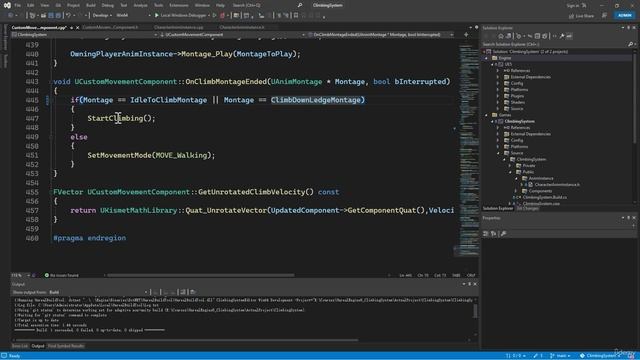Screen dimensions: 640x360
Task: Click the search magnifier icon in title bar
Action: point(300,5)
